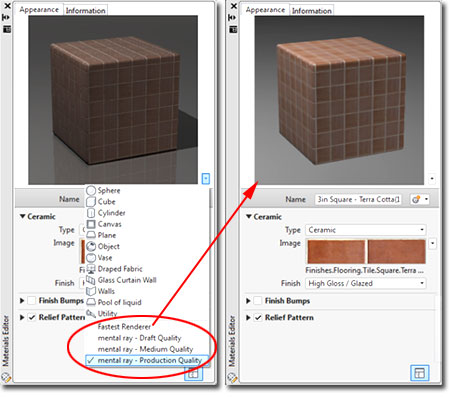Switch to Information tab in right panel
This screenshot has height=397, width=450.
click(x=312, y=11)
